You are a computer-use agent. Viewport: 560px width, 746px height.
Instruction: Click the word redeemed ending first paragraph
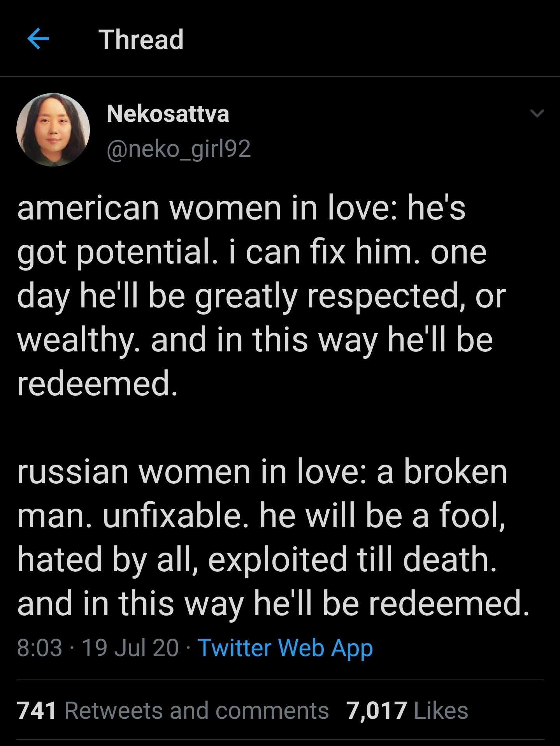pyautogui.click(x=97, y=383)
